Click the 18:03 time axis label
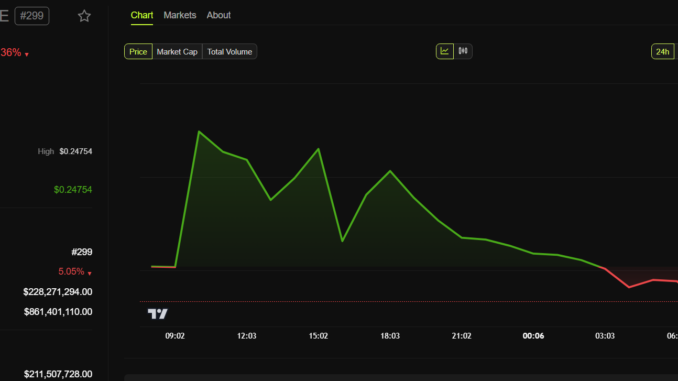Image resolution: width=678 pixels, height=381 pixels. (x=390, y=336)
